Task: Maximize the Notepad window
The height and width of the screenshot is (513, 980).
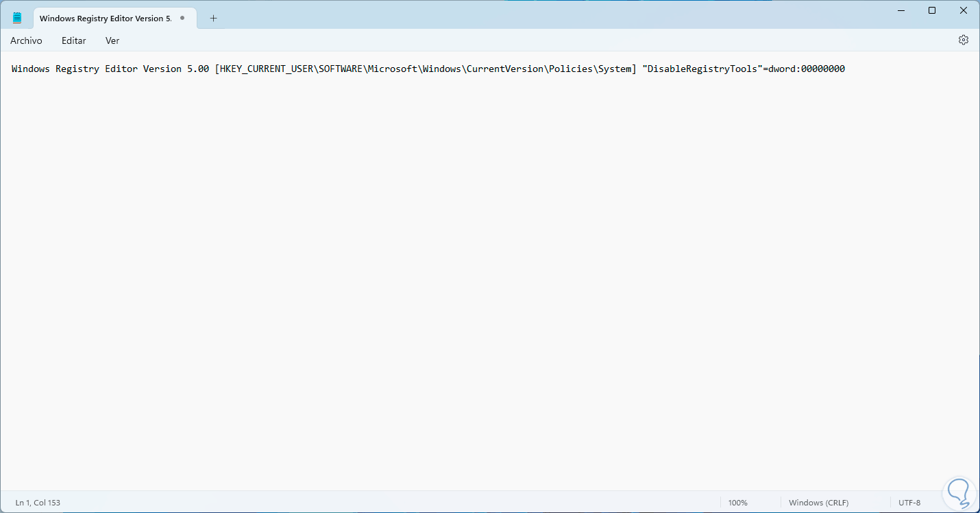Action: coord(932,10)
